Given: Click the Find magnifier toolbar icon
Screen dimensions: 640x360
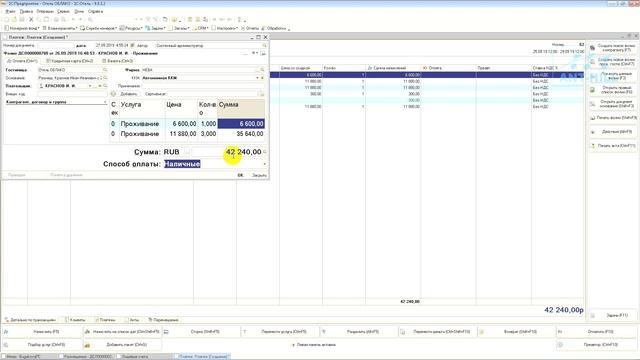Looking at the screenshot, I should coord(90,20).
